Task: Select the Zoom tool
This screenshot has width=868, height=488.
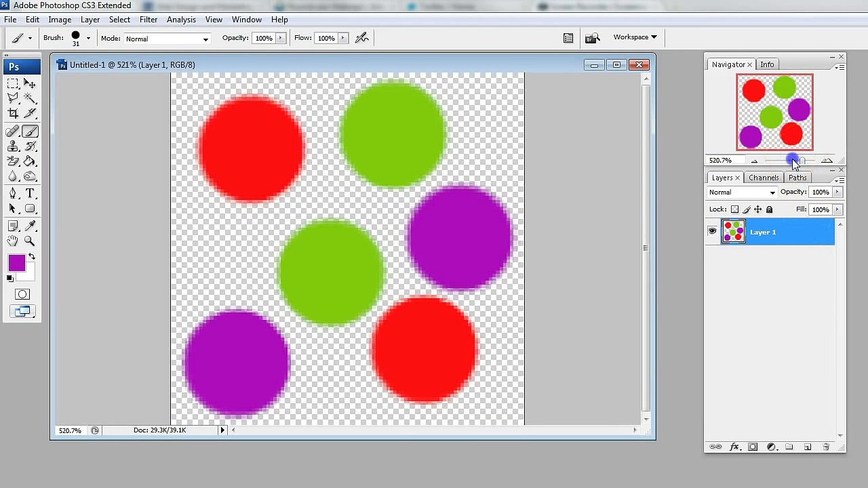Action: coord(30,241)
